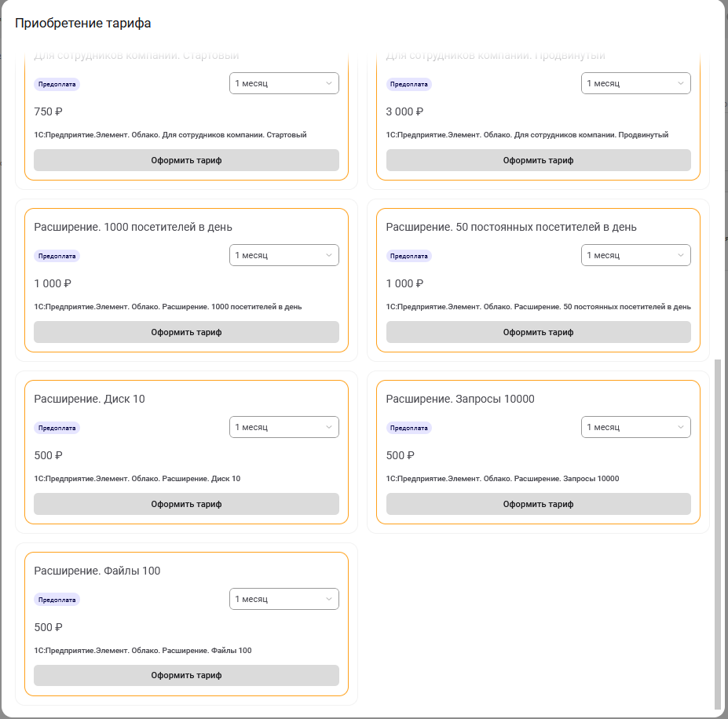728x719 pixels.
Task: Click Оформить тариф for Расширение. Диск 10
Action: pos(186,504)
